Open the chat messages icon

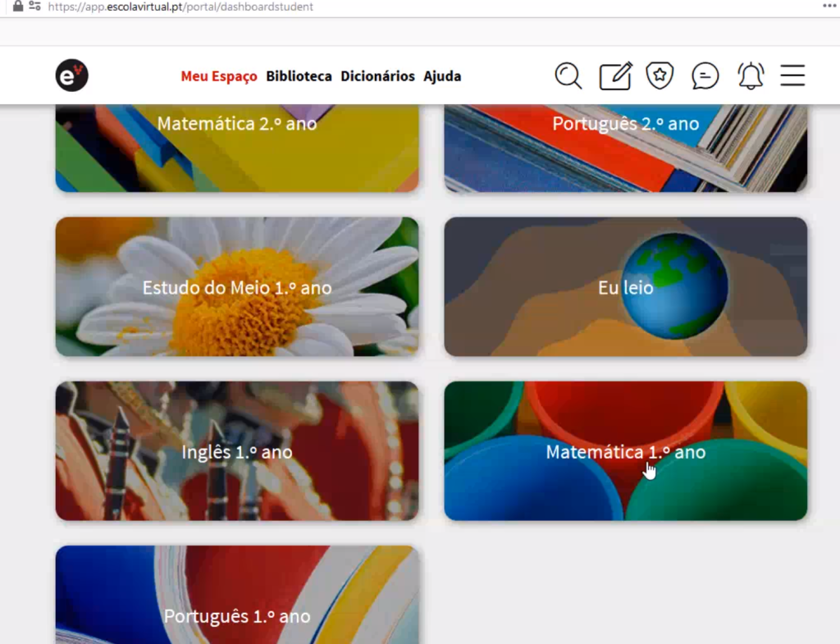(705, 75)
